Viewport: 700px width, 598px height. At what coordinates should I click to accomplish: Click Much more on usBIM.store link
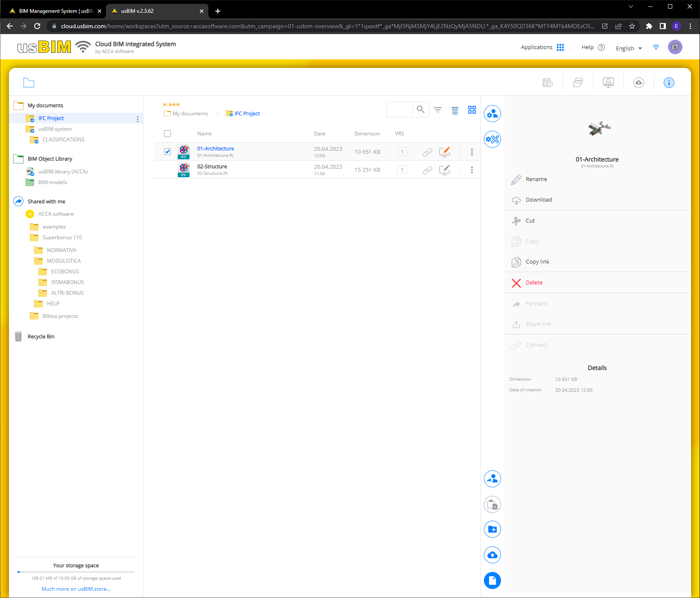[76, 589]
